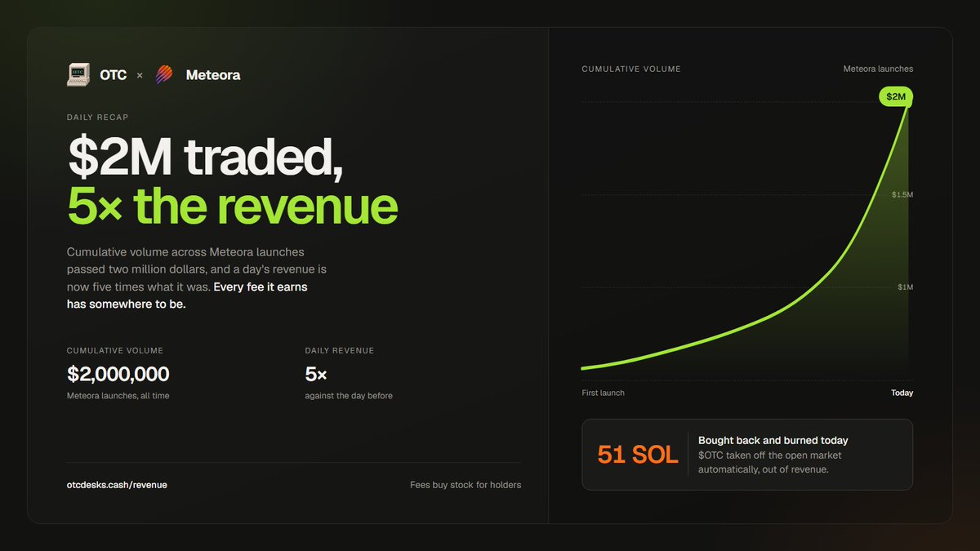Click the Meteora swirl logo icon

click(165, 75)
